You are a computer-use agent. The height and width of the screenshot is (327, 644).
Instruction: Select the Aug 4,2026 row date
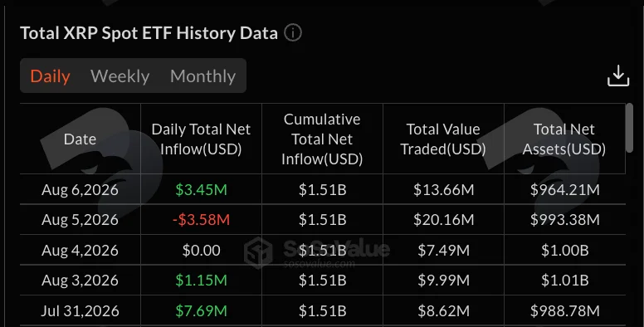point(80,250)
